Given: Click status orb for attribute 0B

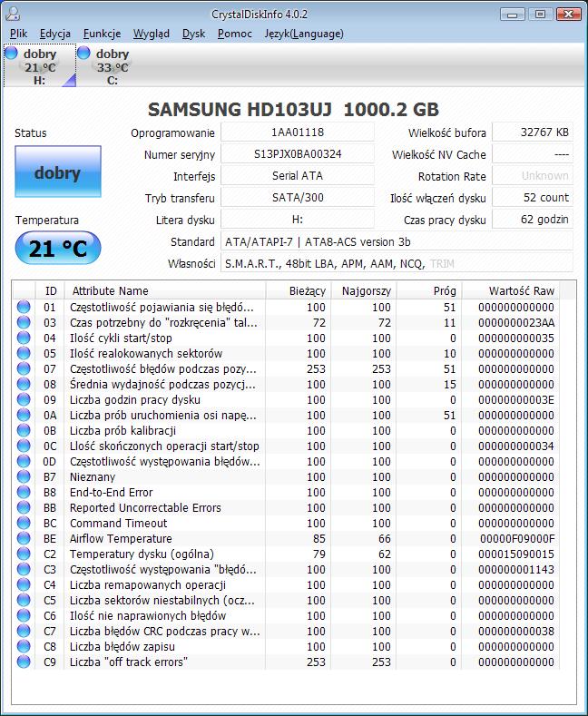Looking at the screenshot, I should pyautogui.click(x=24, y=431).
